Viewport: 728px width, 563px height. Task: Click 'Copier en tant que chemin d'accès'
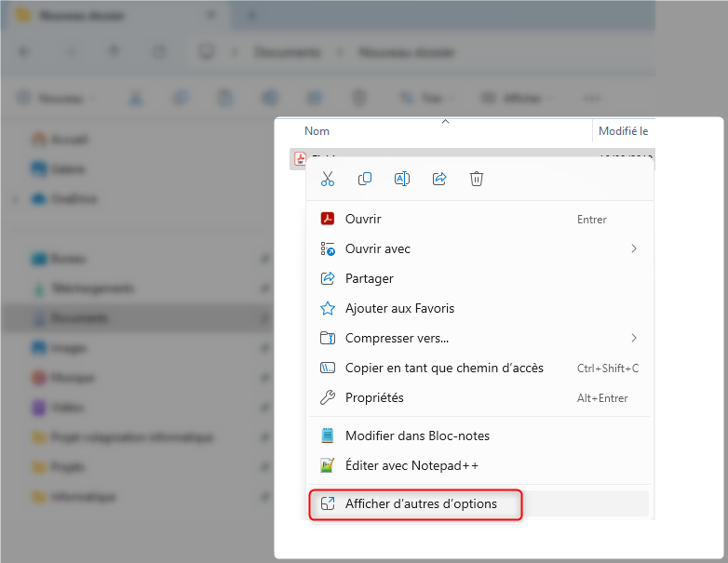[x=443, y=368]
